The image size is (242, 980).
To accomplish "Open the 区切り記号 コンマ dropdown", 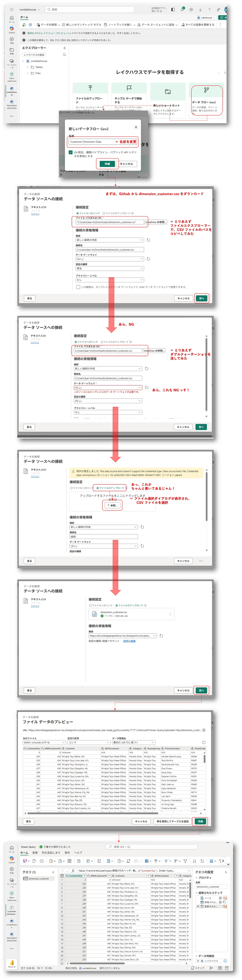I will point(89,743).
